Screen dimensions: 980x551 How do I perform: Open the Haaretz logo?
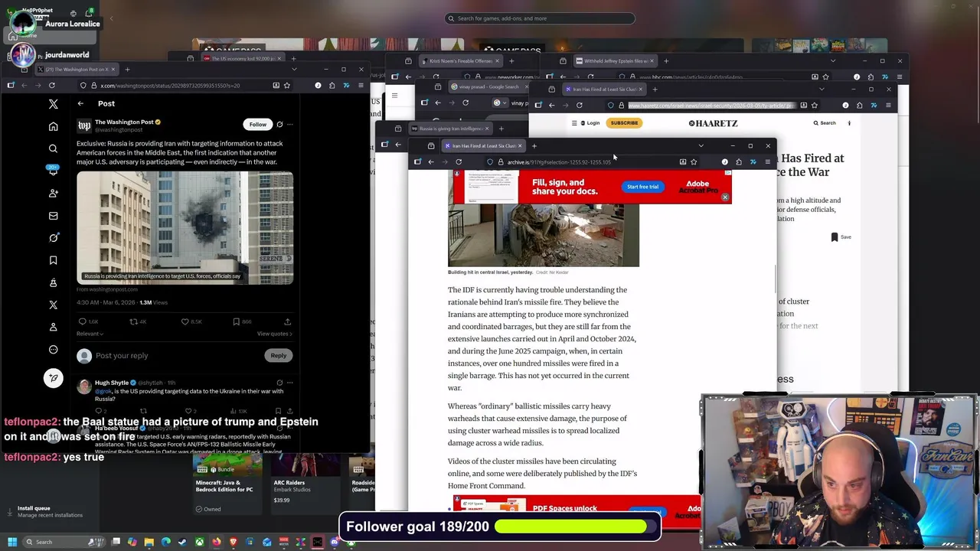point(713,123)
